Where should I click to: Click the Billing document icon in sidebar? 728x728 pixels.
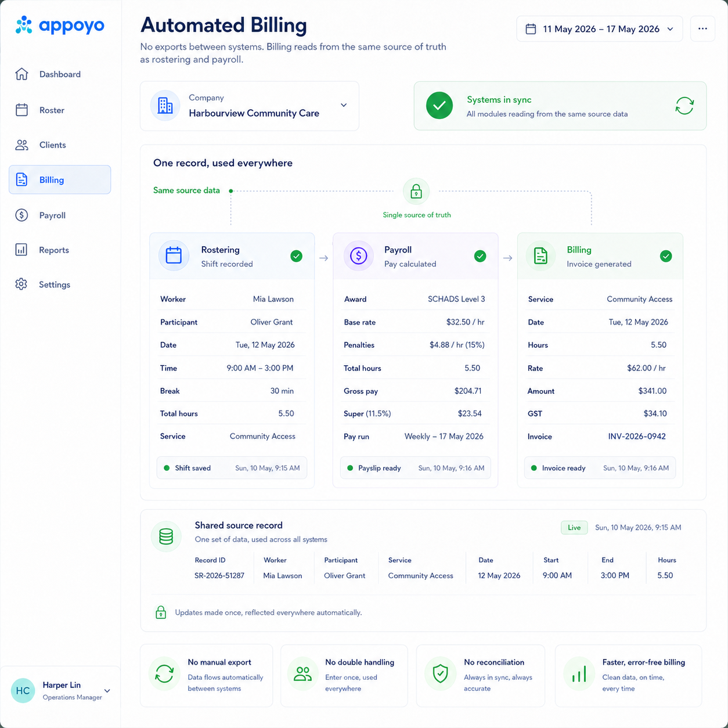tap(21, 180)
